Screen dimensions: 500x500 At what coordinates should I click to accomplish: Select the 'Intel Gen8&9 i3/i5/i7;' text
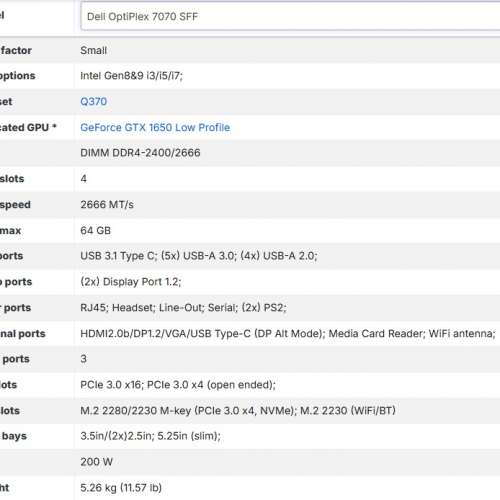131,76
